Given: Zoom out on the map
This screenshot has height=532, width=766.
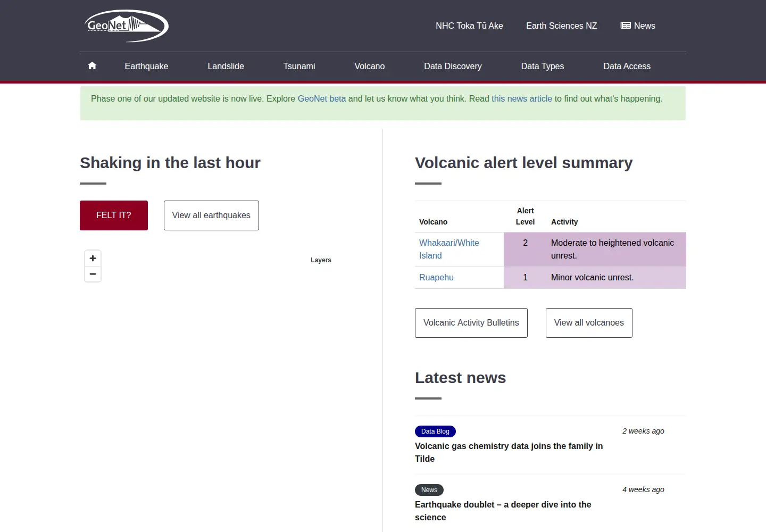Looking at the screenshot, I should pos(93,274).
